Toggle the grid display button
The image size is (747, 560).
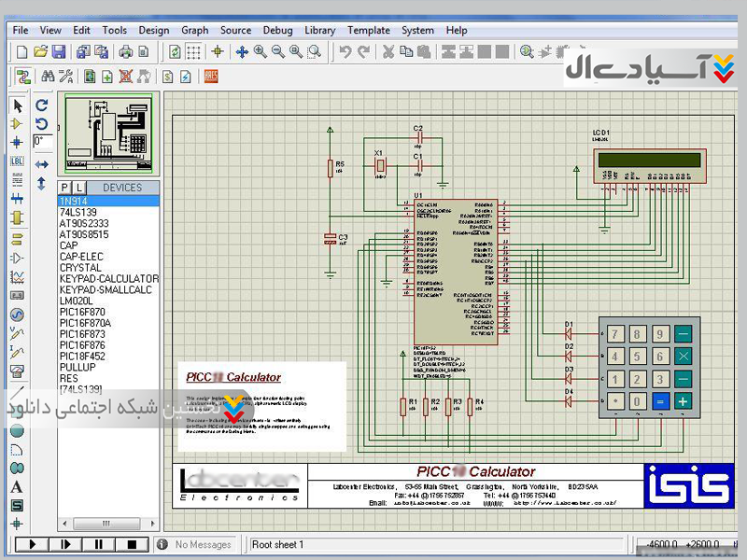[193, 52]
